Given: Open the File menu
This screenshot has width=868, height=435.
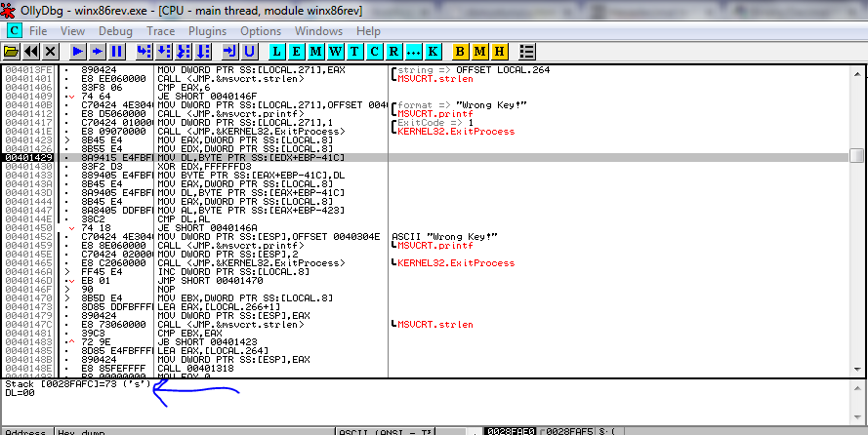Looking at the screenshot, I should [38, 31].
